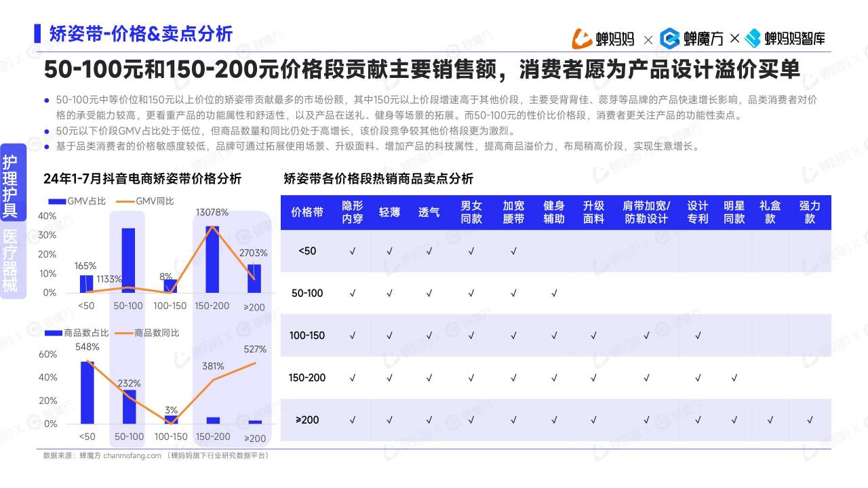Click the first blue bullet point in the summary
Image resolution: width=868 pixels, height=488 pixels.
point(47,100)
